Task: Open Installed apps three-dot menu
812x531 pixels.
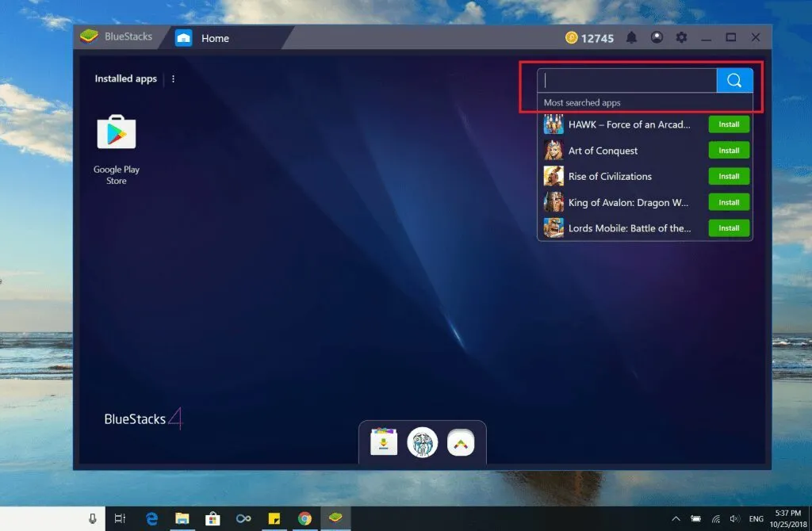Action: pyautogui.click(x=173, y=78)
